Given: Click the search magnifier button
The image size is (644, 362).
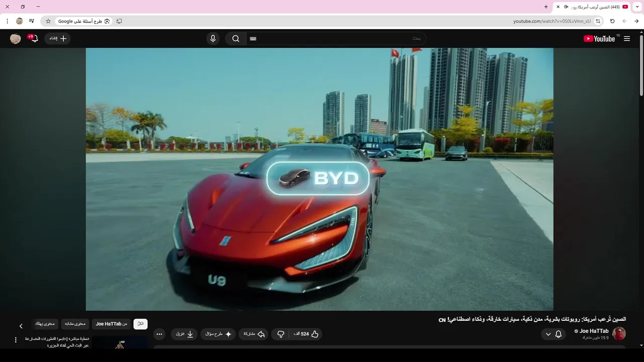Looking at the screenshot, I should coord(235,39).
